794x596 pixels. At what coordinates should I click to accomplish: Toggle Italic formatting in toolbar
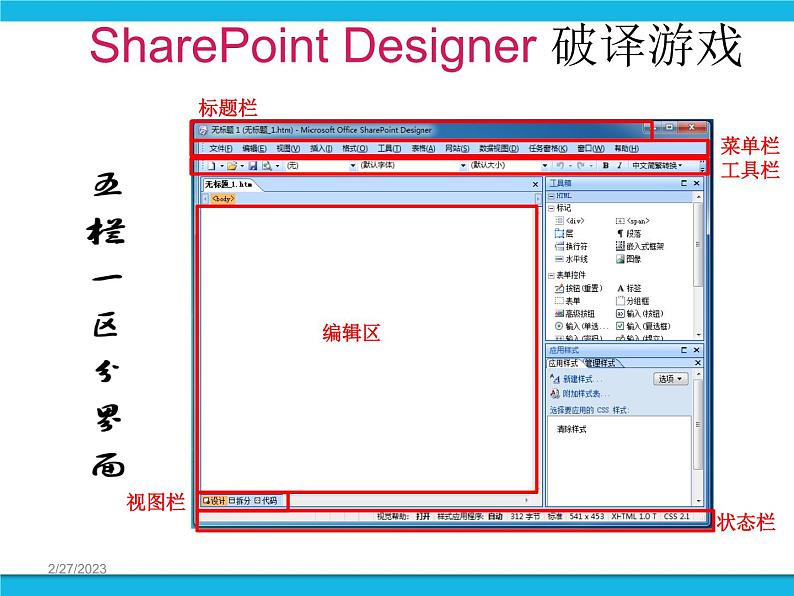pos(619,166)
